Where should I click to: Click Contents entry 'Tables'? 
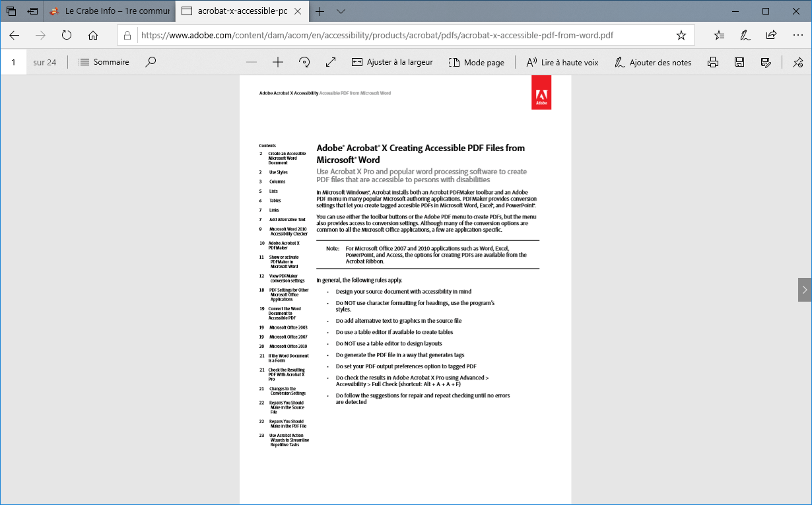[x=275, y=201]
